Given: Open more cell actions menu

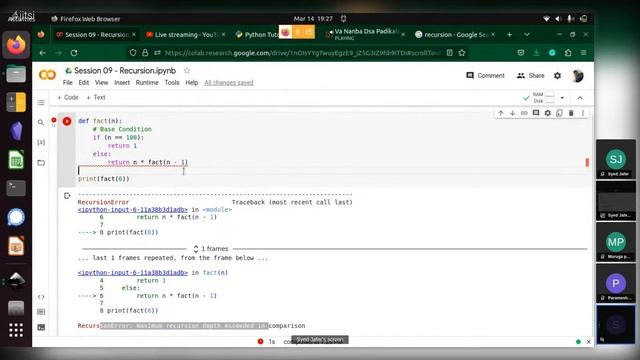Looking at the screenshot, I should tap(583, 113).
